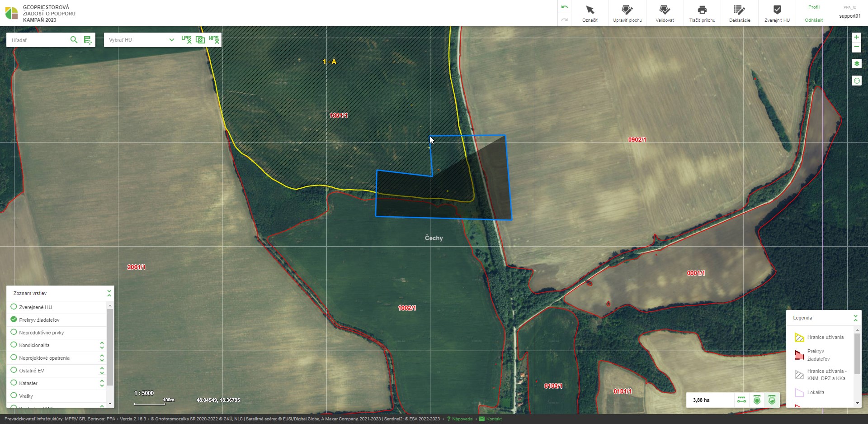Open the Kontakt link
Viewport: 868px width, 424px height.
pyautogui.click(x=494, y=419)
